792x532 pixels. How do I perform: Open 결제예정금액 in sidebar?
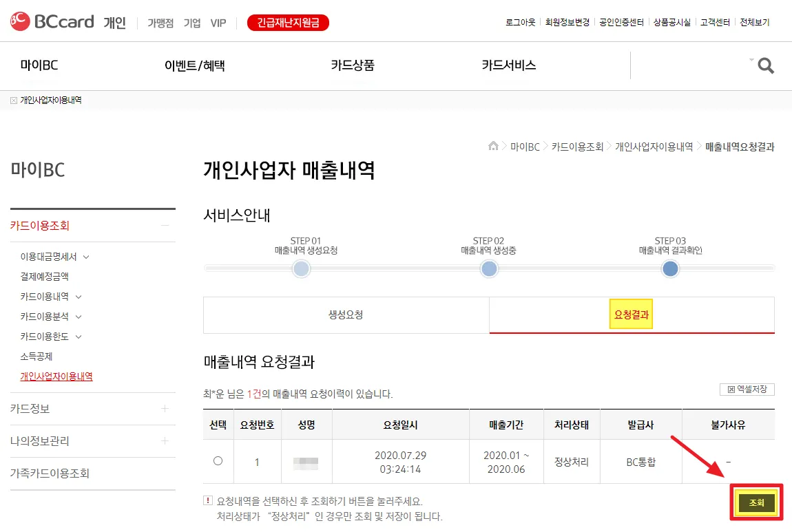(45, 277)
